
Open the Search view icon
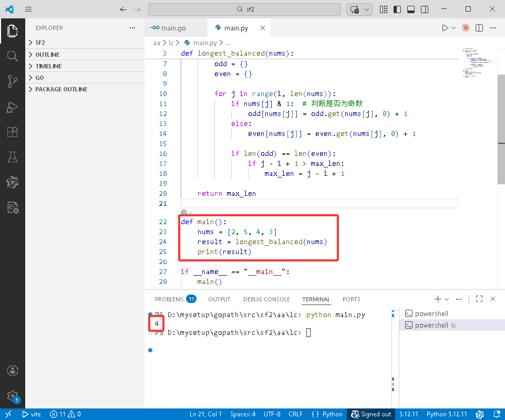(12, 56)
